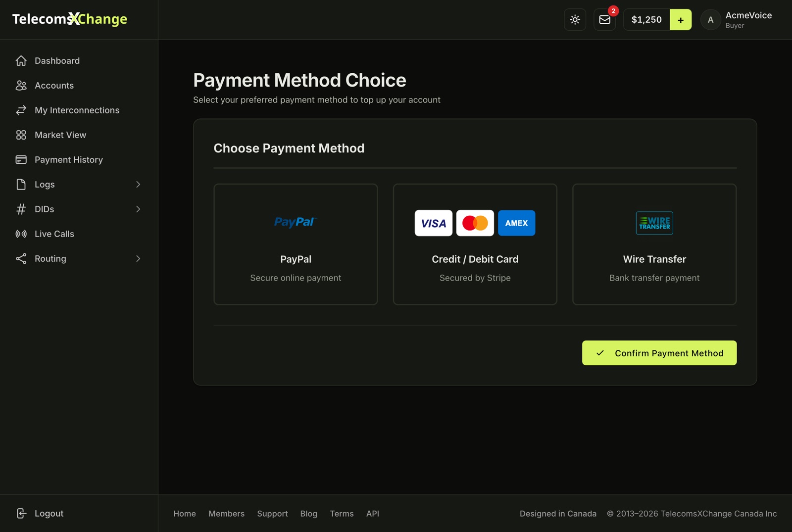Click the plus button to add funds

tap(681, 20)
